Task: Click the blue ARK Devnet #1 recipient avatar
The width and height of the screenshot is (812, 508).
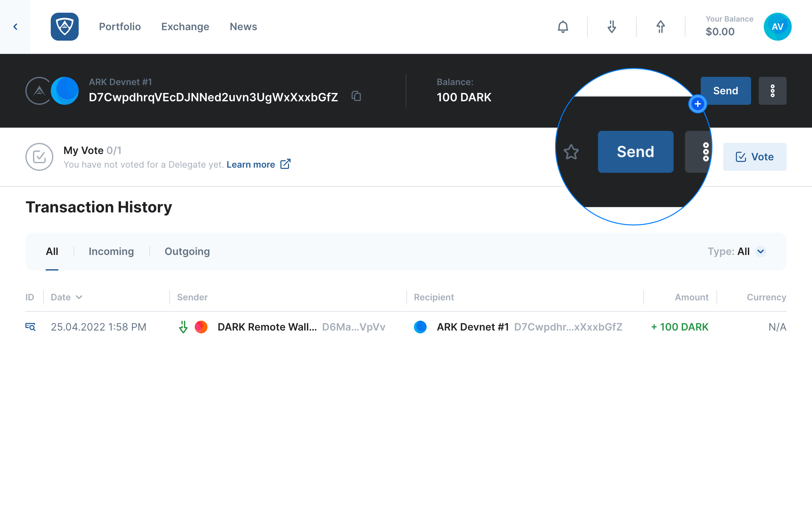Action: 420,327
